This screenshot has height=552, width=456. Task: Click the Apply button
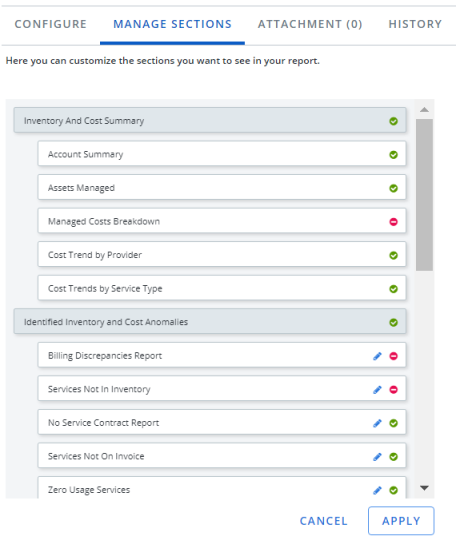[401, 521]
